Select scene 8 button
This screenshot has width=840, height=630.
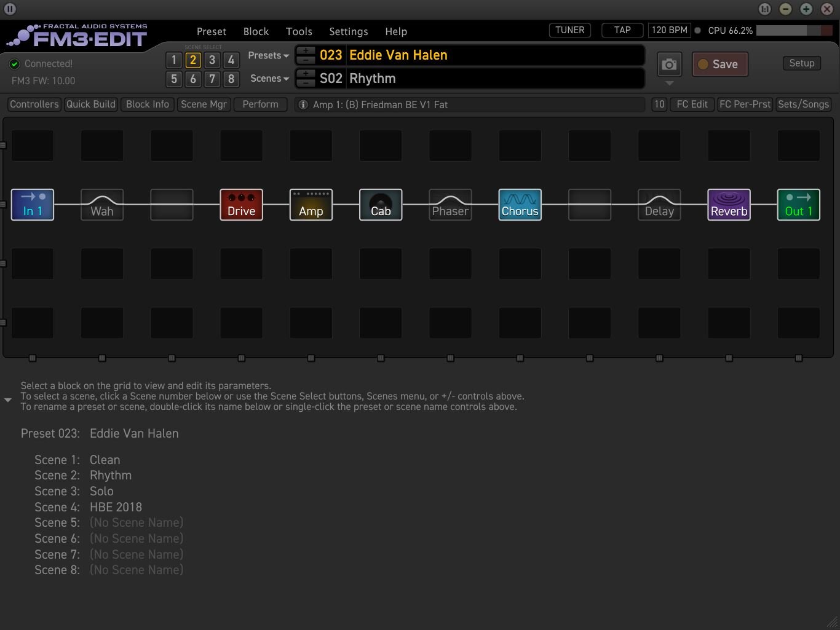click(231, 79)
